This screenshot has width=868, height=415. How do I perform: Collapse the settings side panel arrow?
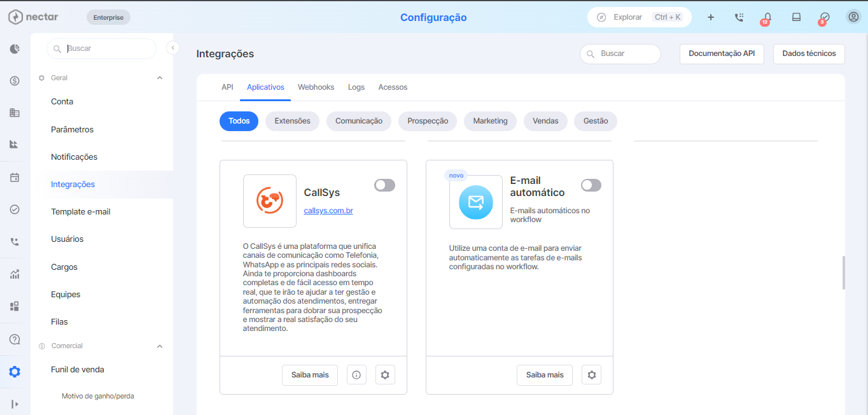172,48
